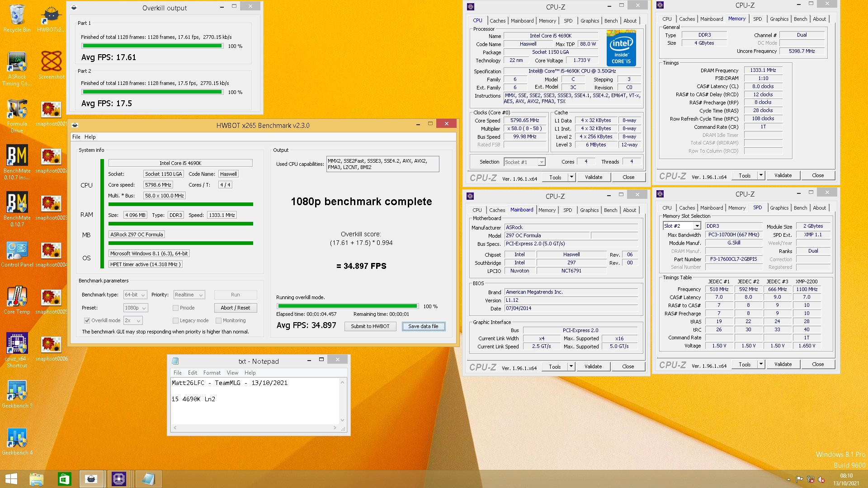868x488 pixels.
Task: Switch to CPU-Z taskbar button
Action: [119, 479]
